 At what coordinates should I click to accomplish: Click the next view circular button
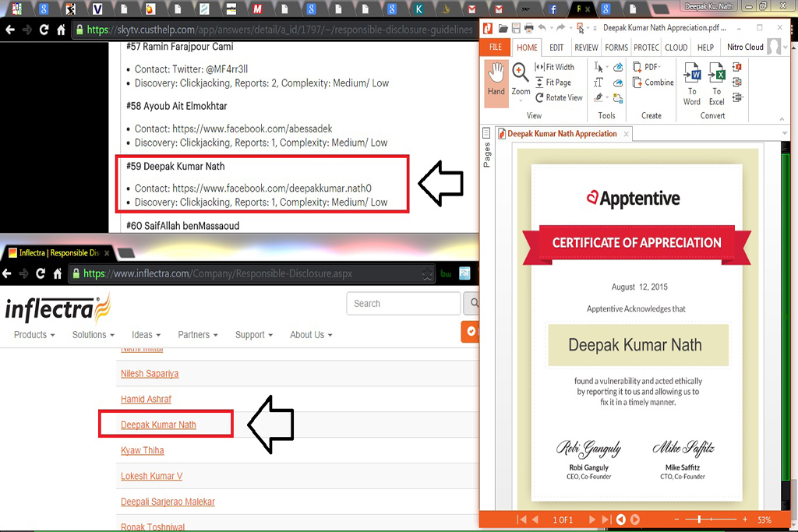(635, 520)
